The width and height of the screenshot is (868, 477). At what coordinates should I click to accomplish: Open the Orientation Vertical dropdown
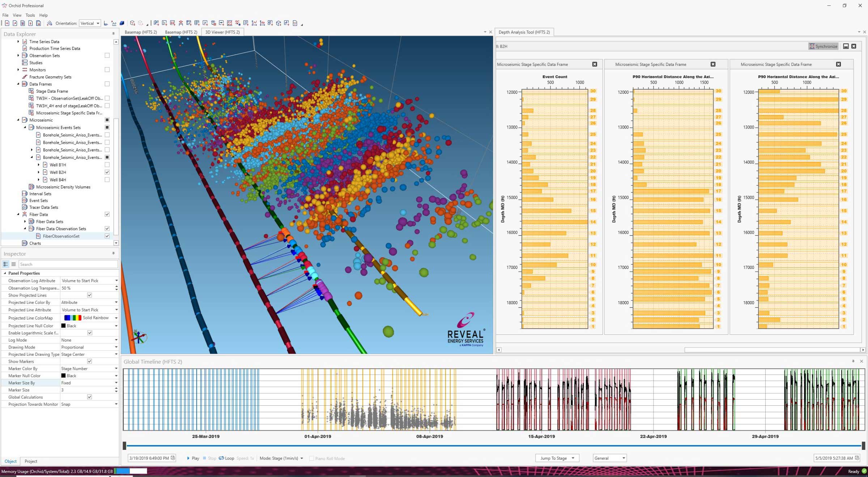click(90, 23)
